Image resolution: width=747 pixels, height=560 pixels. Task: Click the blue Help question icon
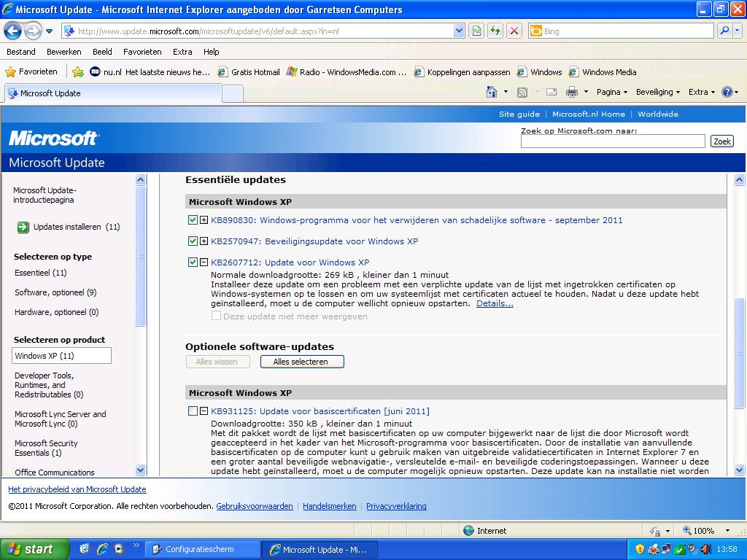[727, 92]
